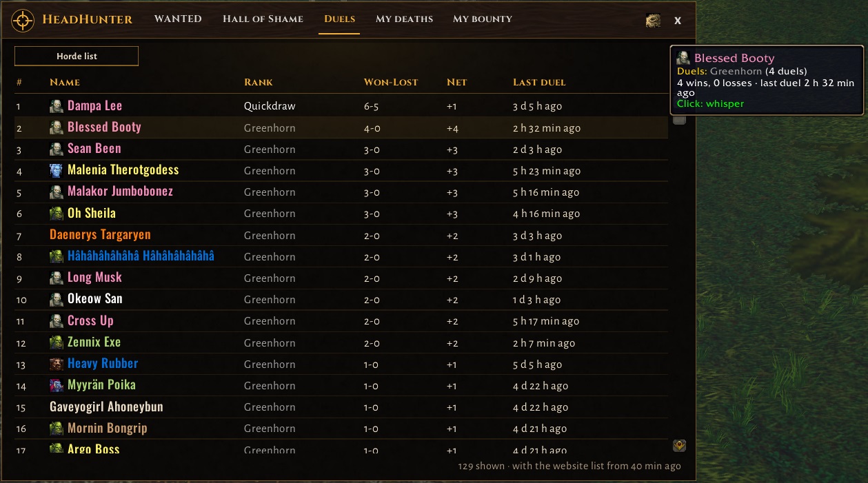Sort by the Rank column header
868x483 pixels.
pos(259,82)
